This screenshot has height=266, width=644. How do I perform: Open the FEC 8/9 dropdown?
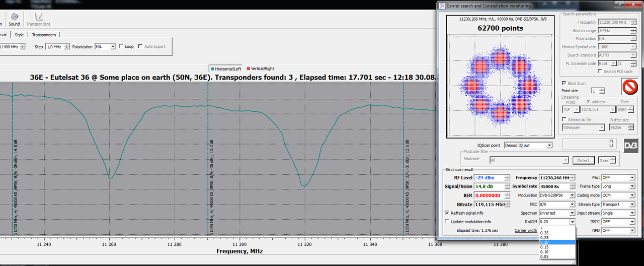(x=557, y=205)
